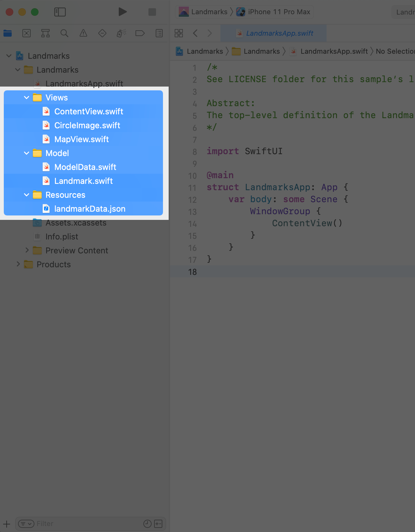Open the Find navigator

pos(64,33)
